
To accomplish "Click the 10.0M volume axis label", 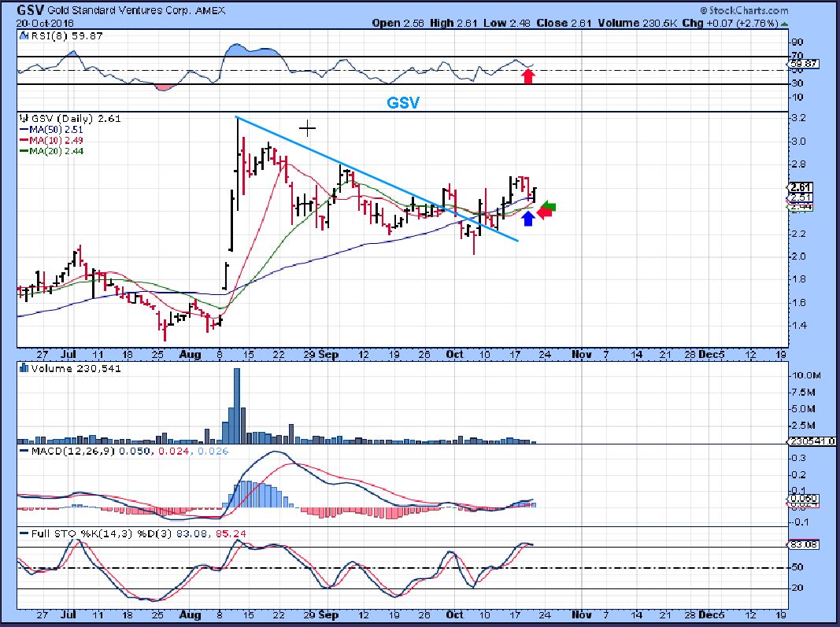I will [805, 375].
